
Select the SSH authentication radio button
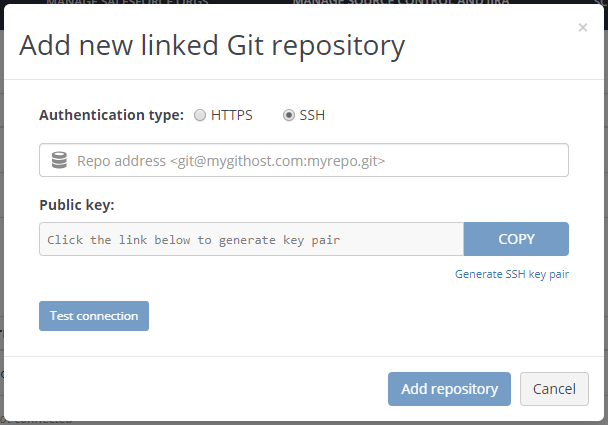point(289,115)
